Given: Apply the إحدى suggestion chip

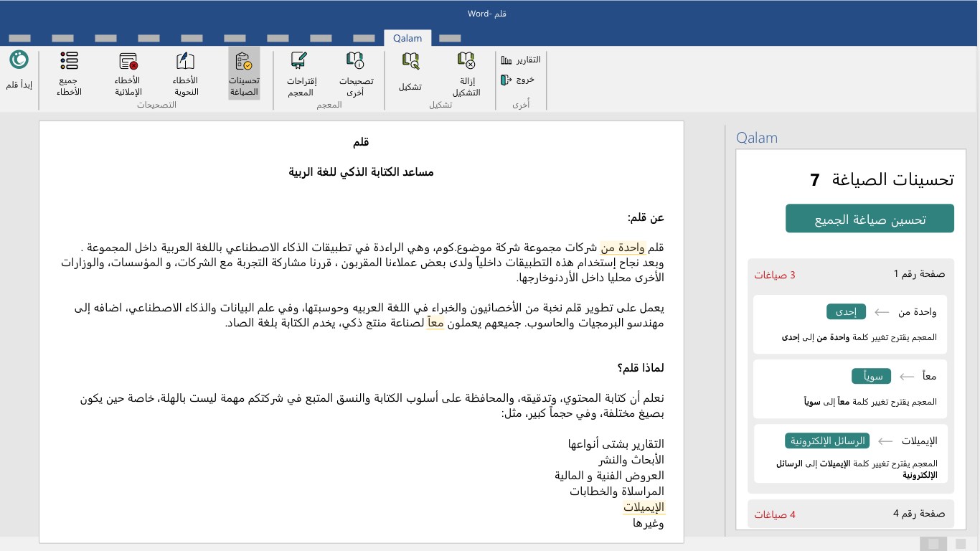Looking at the screenshot, I should (x=847, y=312).
